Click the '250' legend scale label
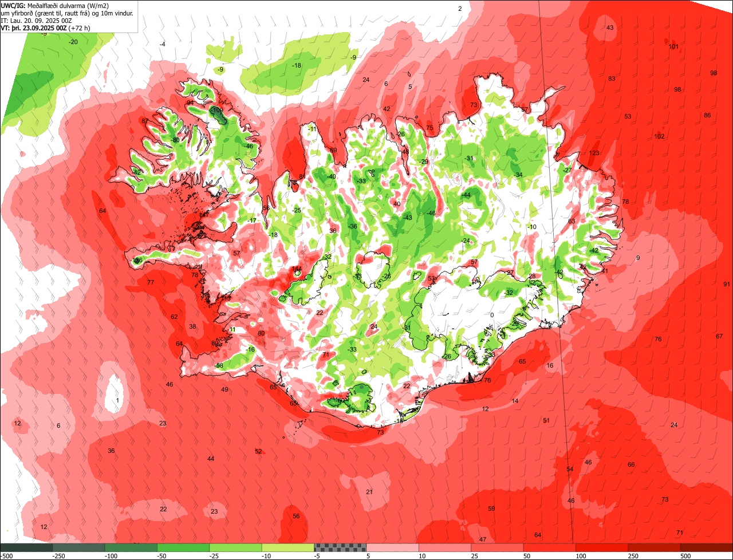 coord(633,555)
